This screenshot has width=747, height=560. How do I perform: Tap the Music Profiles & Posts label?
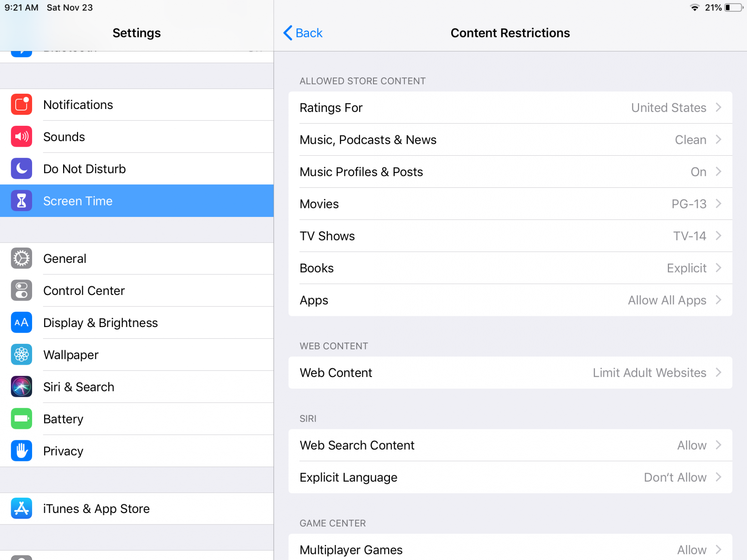pos(361,172)
